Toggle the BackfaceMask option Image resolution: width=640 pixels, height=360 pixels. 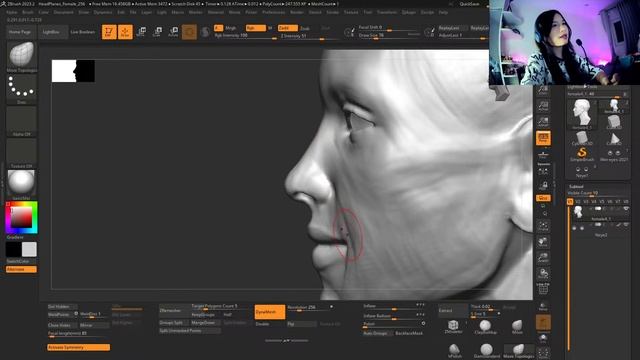[x=409, y=333]
